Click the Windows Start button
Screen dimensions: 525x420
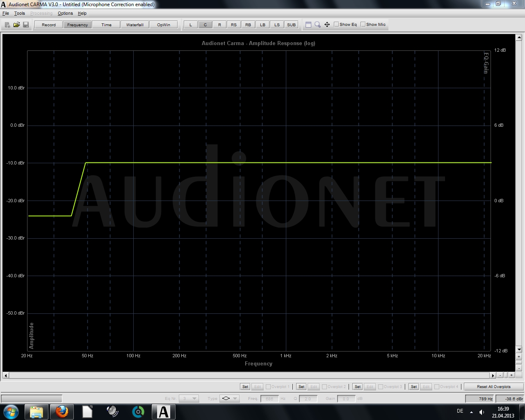click(x=11, y=412)
